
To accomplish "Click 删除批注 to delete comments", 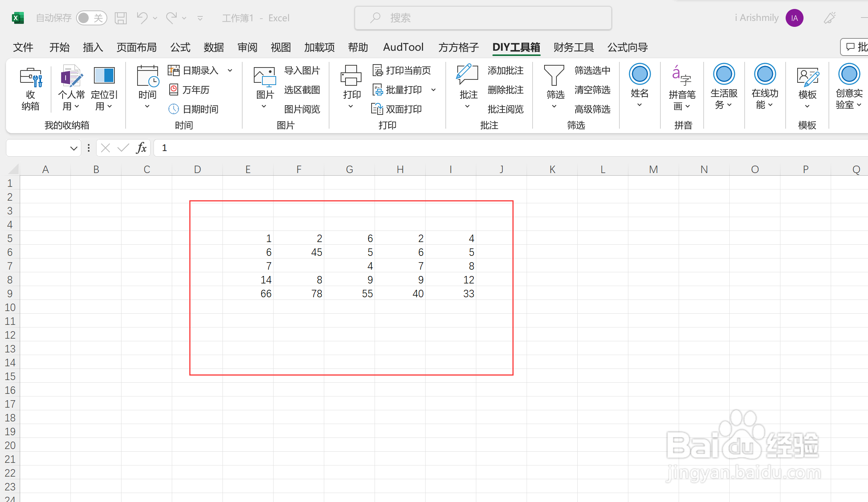I will click(505, 90).
